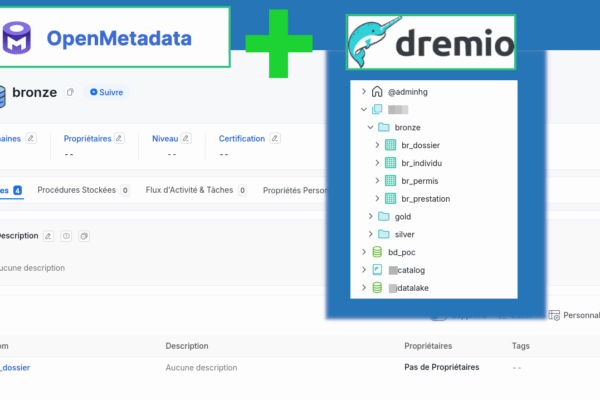Open description comment thread icon
This screenshot has height=400, width=600.
coord(66,236)
